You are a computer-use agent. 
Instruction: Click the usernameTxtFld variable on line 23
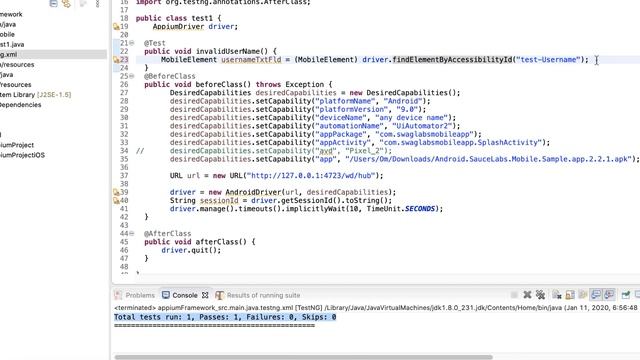[x=251, y=60]
